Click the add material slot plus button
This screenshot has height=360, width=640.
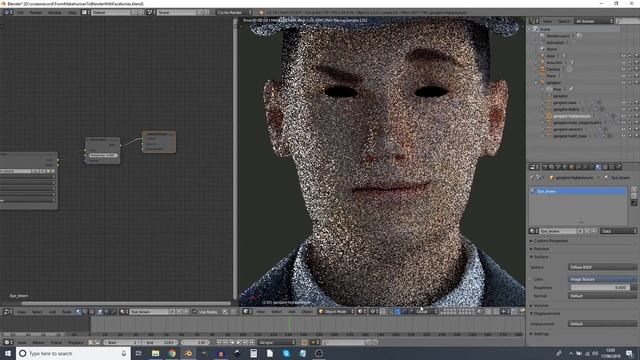point(634,189)
